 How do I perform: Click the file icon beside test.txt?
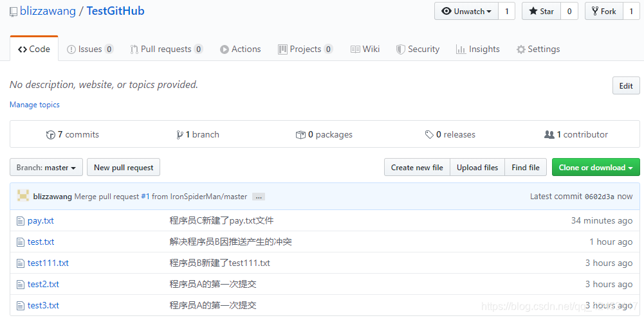point(20,242)
